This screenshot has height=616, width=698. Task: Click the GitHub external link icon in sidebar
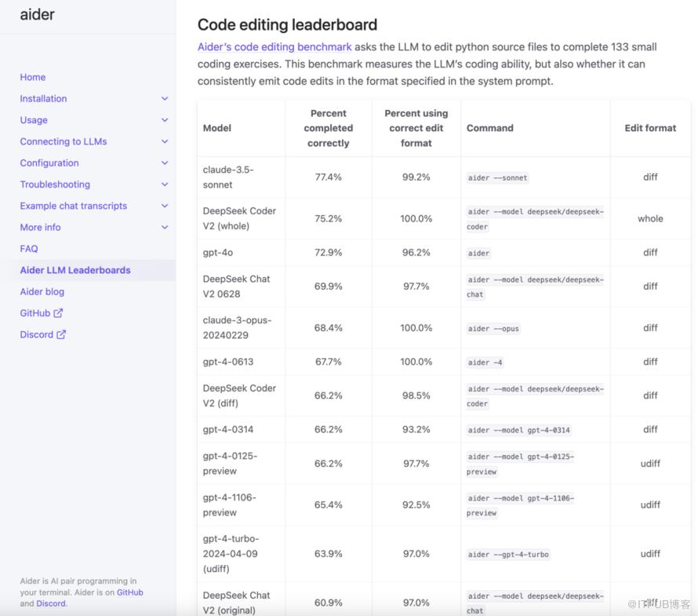click(x=58, y=313)
